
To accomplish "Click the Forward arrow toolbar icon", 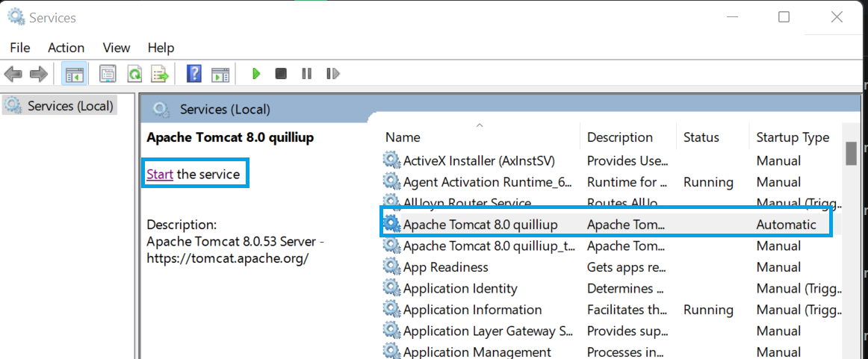I will pos(39,74).
